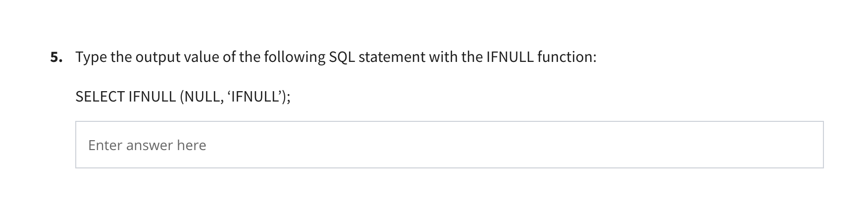Click the word 'Type' starting the question
This screenshot has width=868, height=212.
[91, 57]
